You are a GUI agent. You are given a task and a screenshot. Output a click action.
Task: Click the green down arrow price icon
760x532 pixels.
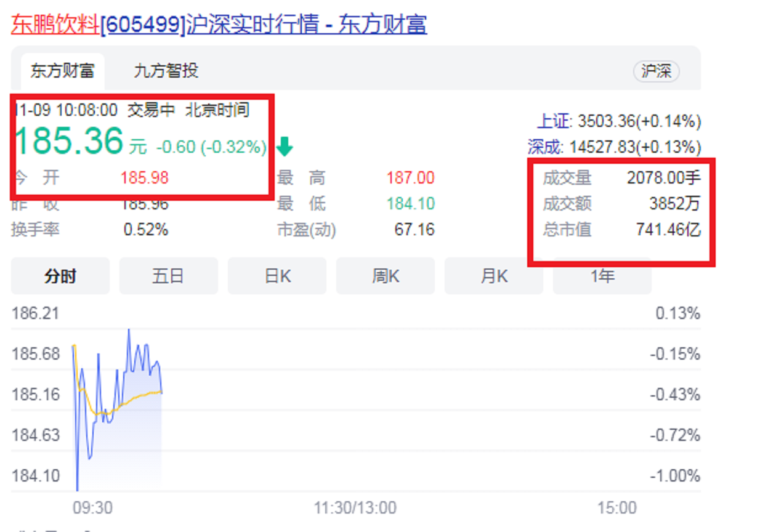tap(285, 147)
